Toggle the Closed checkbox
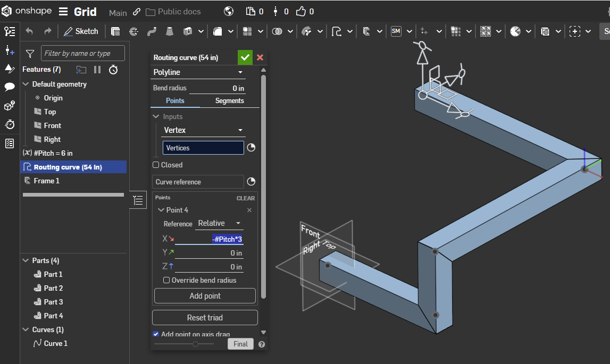610x364 pixels. (x=156, y=165)
